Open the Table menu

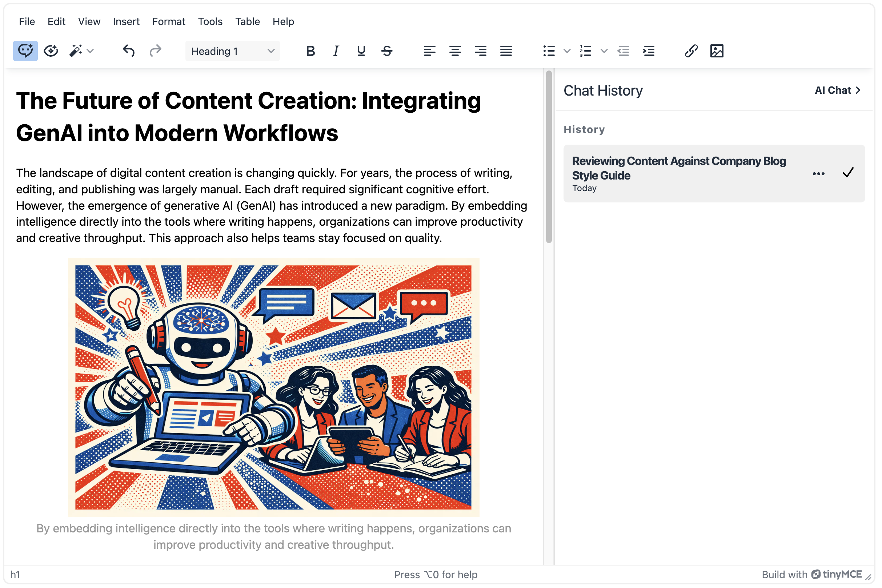pos(247,21)
